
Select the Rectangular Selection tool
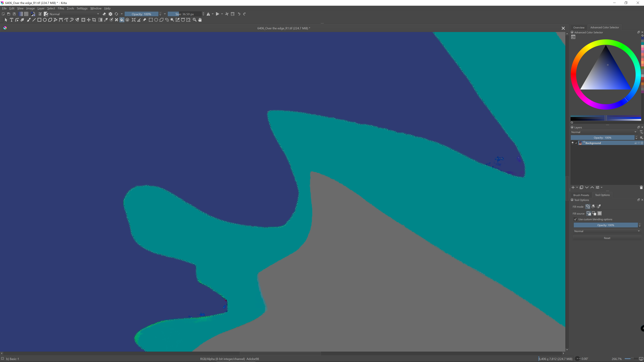coord(150,20)
